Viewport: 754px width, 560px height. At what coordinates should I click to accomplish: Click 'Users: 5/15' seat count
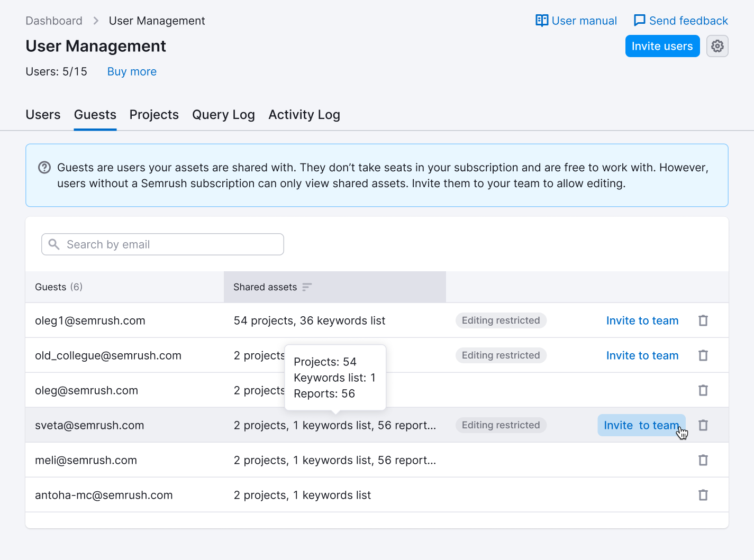[56, 71]
